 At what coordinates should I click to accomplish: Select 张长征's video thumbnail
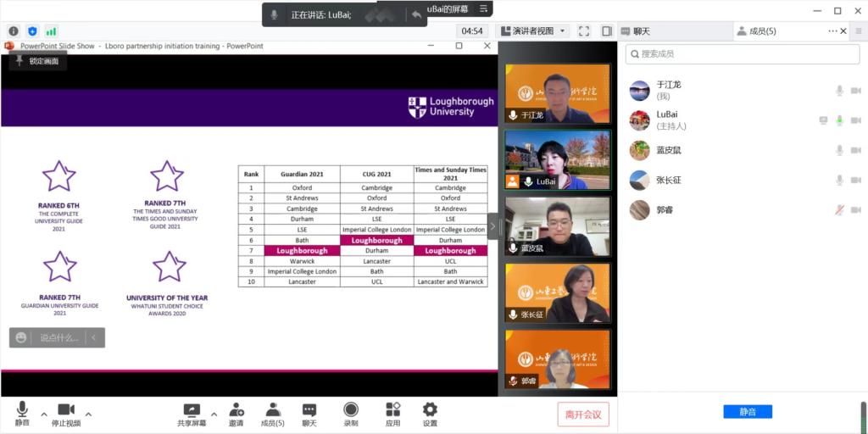tap(558, 292)
